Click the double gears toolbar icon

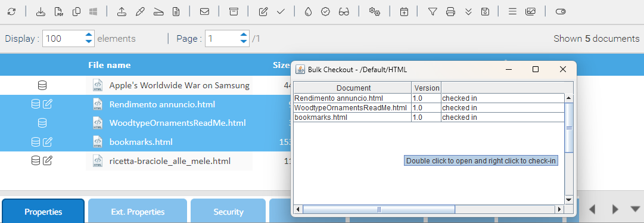click(374, 12)
